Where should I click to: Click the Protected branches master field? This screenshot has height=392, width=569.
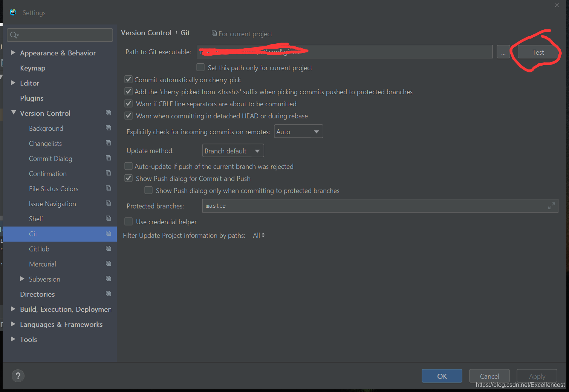380,206
